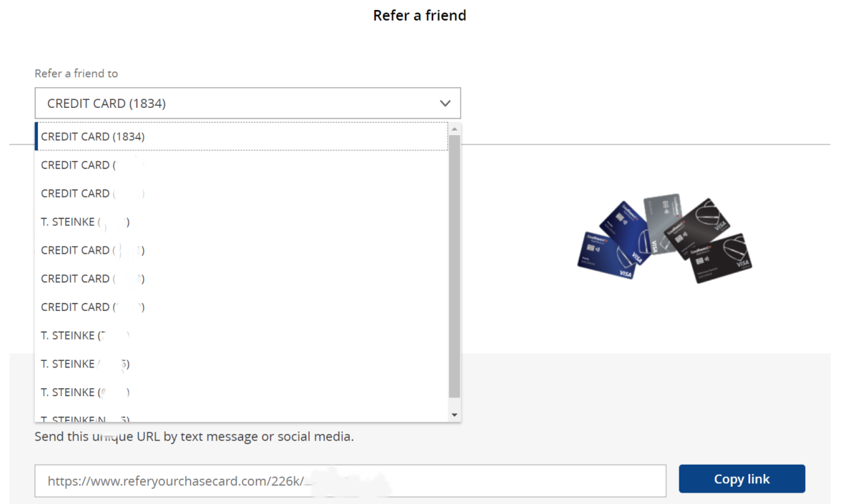Click the silver credit card image
Screen dimensions: 858x504
(x=661, y=222)
